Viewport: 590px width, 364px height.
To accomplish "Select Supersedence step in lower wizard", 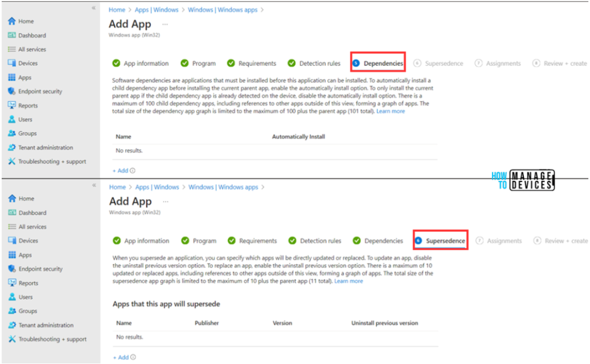I will pyautogui.click(x=440, y=241).
